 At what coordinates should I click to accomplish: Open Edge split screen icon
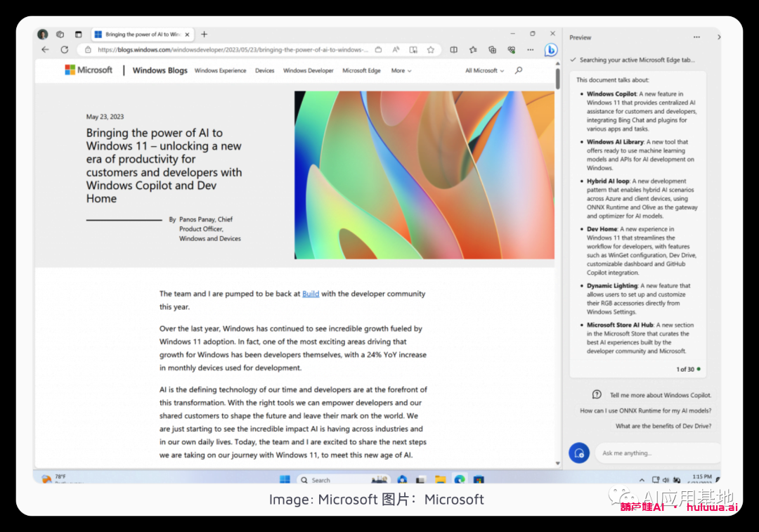click(453, 50)
